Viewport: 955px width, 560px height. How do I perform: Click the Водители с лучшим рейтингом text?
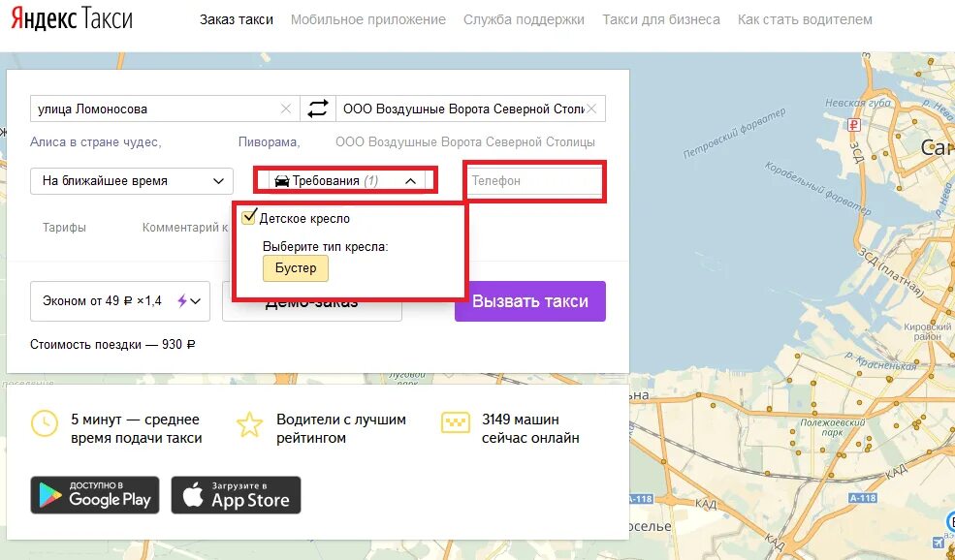pos(341,428)
